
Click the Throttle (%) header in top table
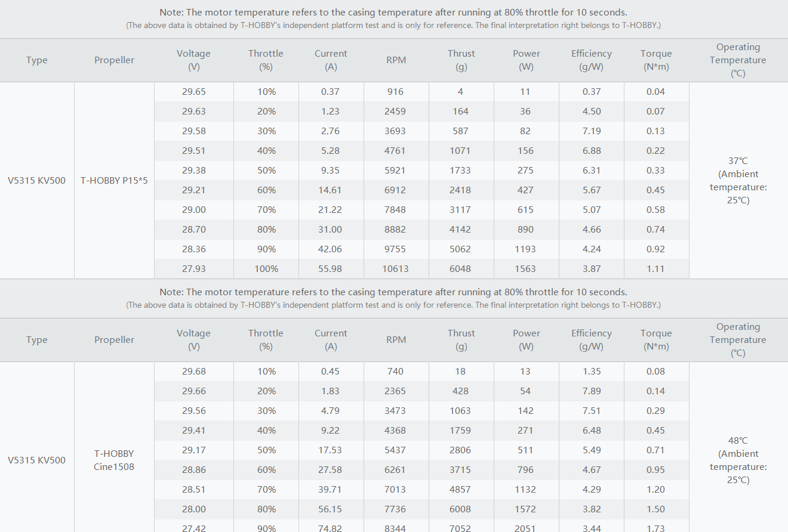[266, 60]
